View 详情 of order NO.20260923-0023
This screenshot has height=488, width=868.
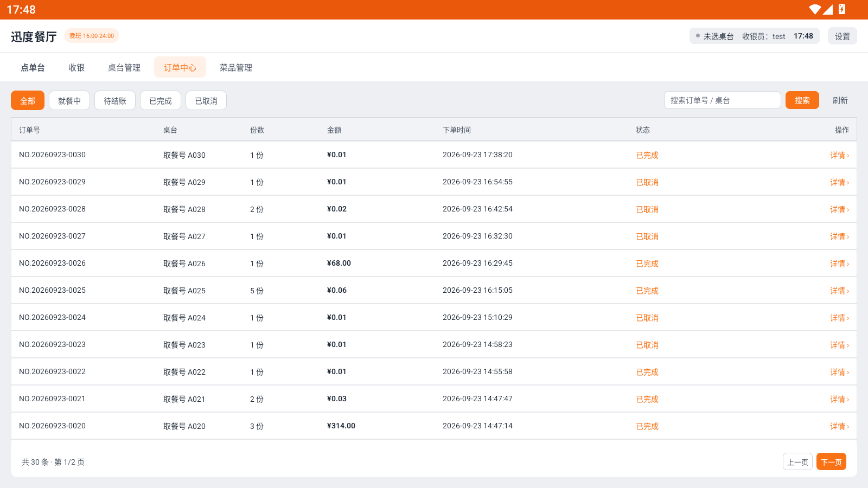[x=839, y=345]
